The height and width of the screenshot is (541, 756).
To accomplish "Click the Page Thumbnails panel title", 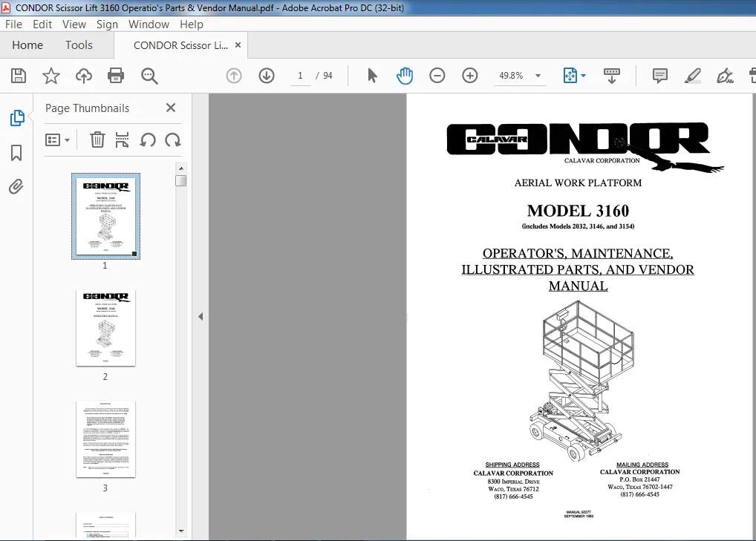I will (88, 108).
